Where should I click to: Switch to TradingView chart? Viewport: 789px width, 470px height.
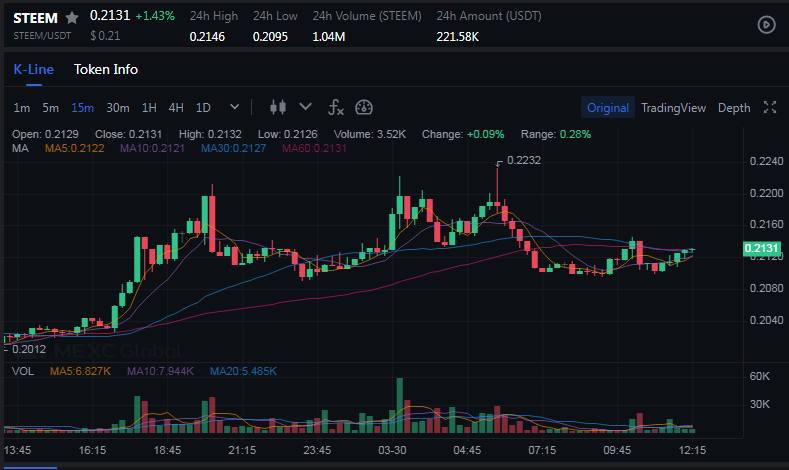pyautogui.click(x=673, y=108)
